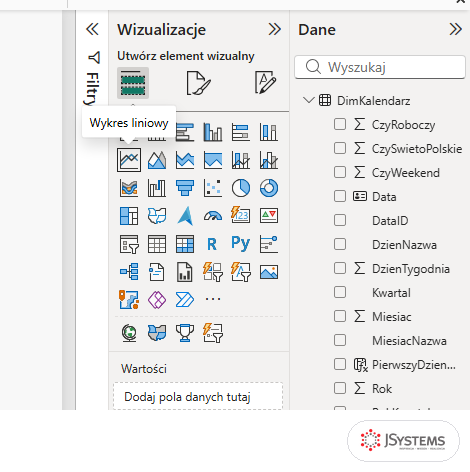The image size is (470, 472).
Task: Pick the trophy metrics visual
Action: pos(185,333)
